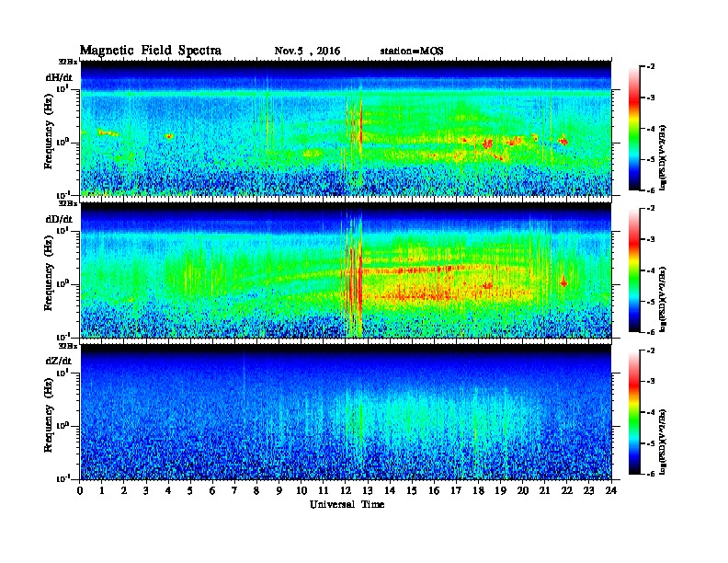
Task: Click the 10¹ frequency tick of dZ/dt panel
Action: 63,373
